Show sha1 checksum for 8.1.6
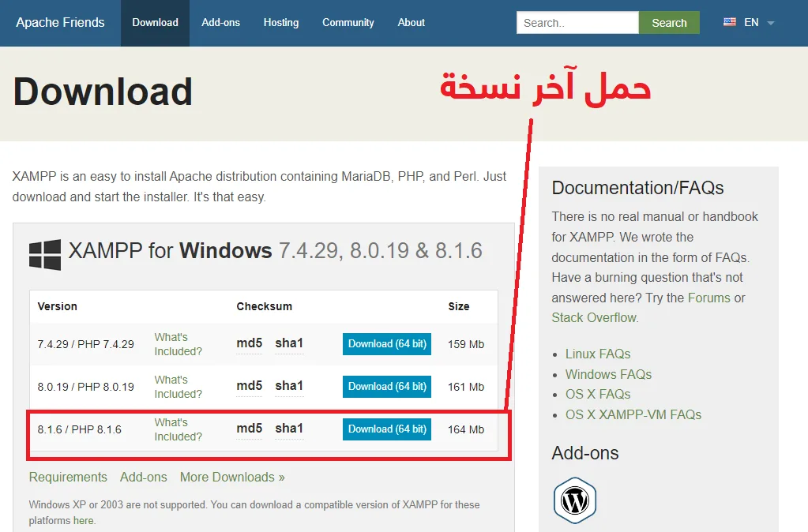 pyautogui.click(x=289, y=429)
